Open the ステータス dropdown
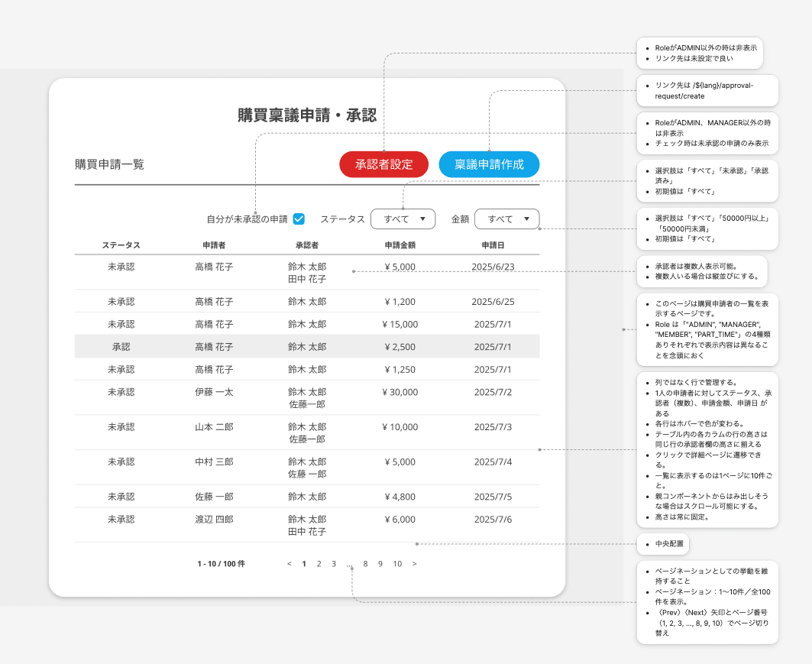Image resolution: width=812 pixels, height=664 pixels. click(x=403, y=219)
